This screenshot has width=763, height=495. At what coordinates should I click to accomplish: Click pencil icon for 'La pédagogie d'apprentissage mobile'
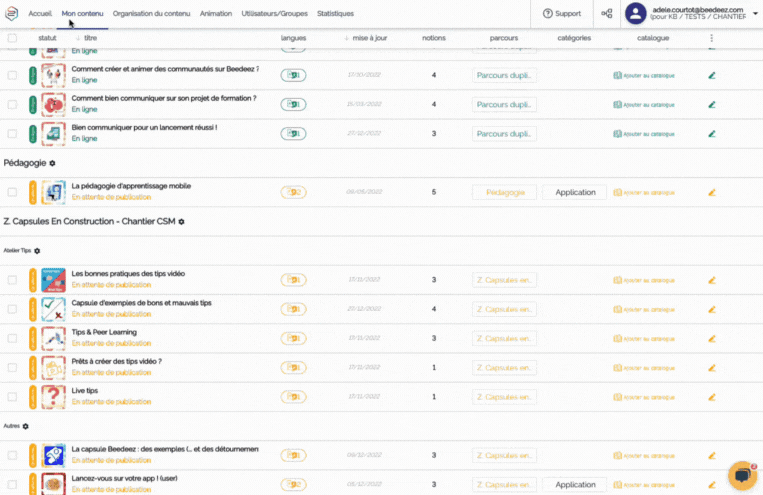(x=712, y=192)
